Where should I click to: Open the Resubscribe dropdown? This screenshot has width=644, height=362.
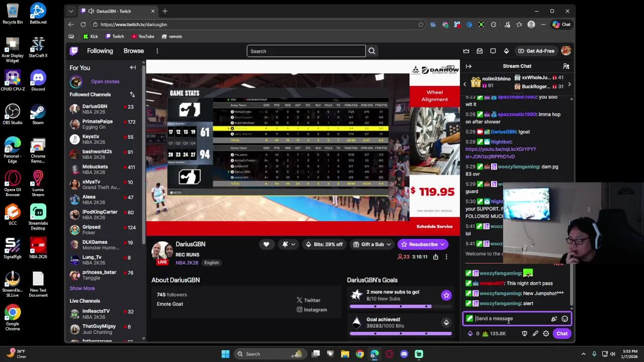[423, 244]
